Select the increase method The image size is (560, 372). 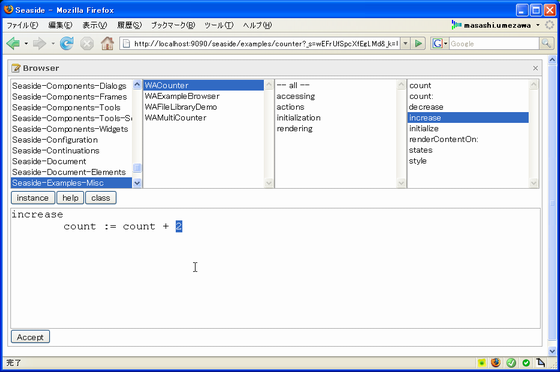(468, 117)
